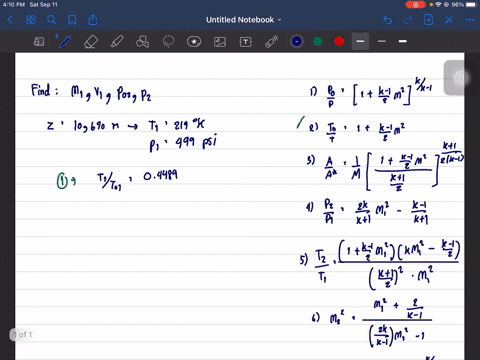This screenshot has width=480, height=360.
Task: Select the third stroke thickness preset
Action: 403,41
